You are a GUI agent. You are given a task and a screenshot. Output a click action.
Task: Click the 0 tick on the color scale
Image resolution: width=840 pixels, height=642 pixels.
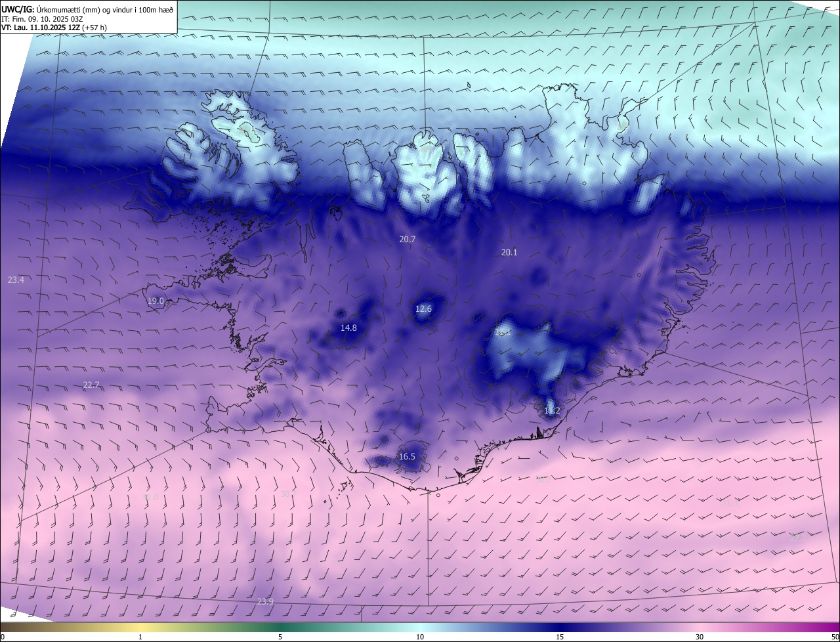click(3, 637)
